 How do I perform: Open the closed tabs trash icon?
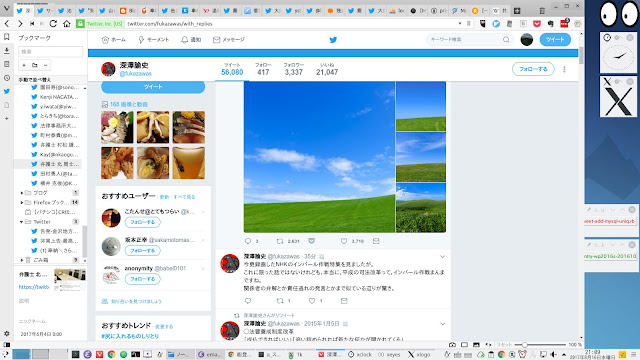point(542,11)
